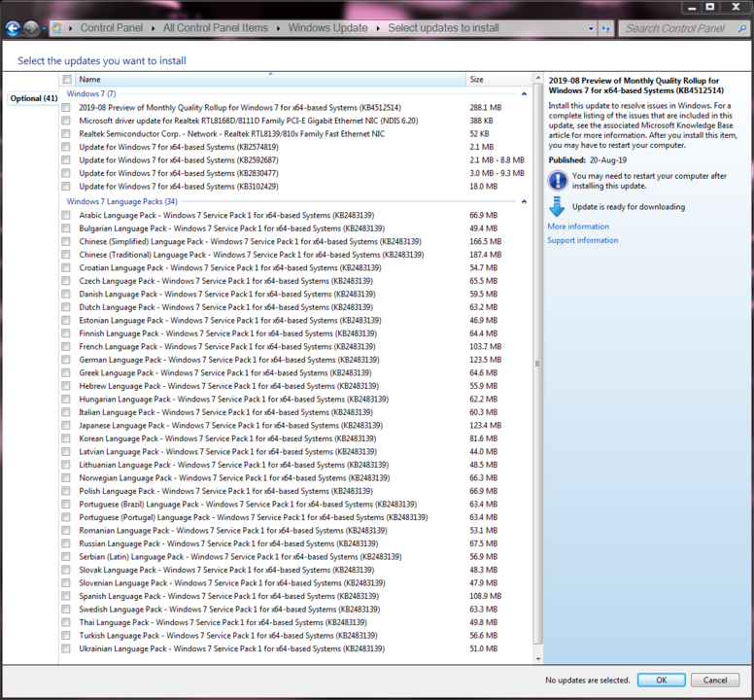Select the Update KB2830477 row

pos(293,173)
